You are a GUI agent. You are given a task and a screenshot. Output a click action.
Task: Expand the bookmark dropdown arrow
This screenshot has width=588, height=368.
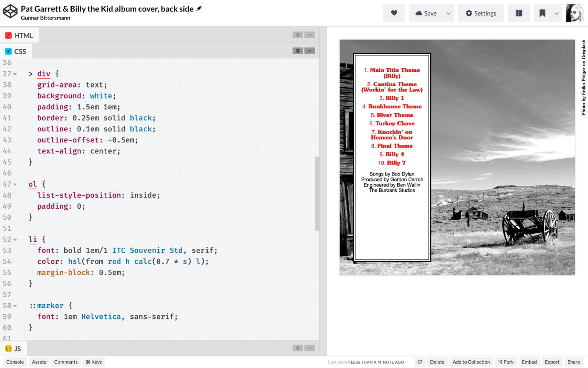[556, 13]
